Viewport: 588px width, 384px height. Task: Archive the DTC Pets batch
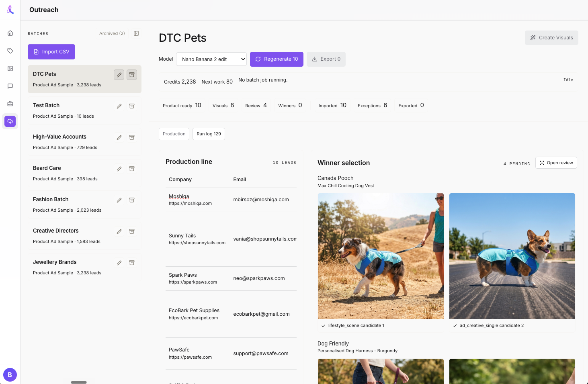pyautogui.click(x=132, y=75)
